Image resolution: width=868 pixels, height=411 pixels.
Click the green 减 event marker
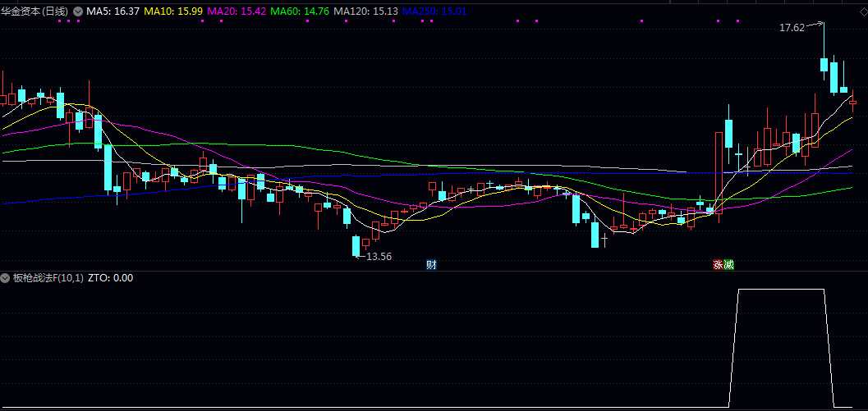click(728, 265)
